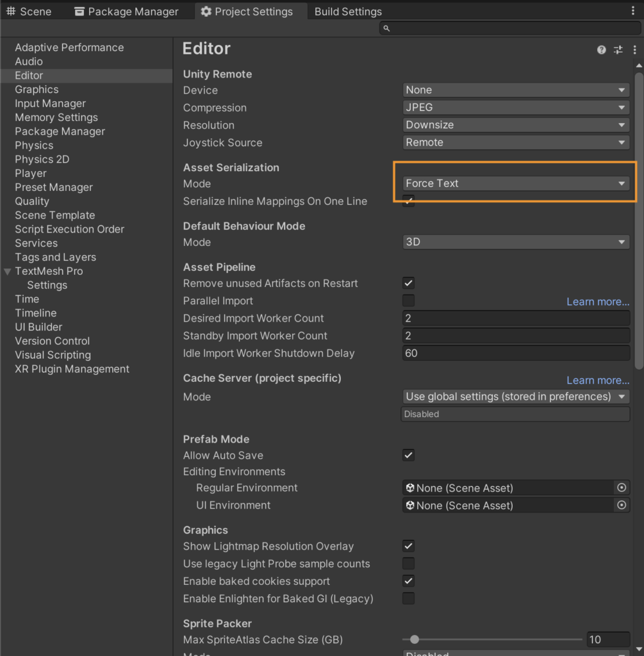The width and height of the screenshot is (644, 656).
Task: Switch to the Build Settings tab
Action: [348, 12]
